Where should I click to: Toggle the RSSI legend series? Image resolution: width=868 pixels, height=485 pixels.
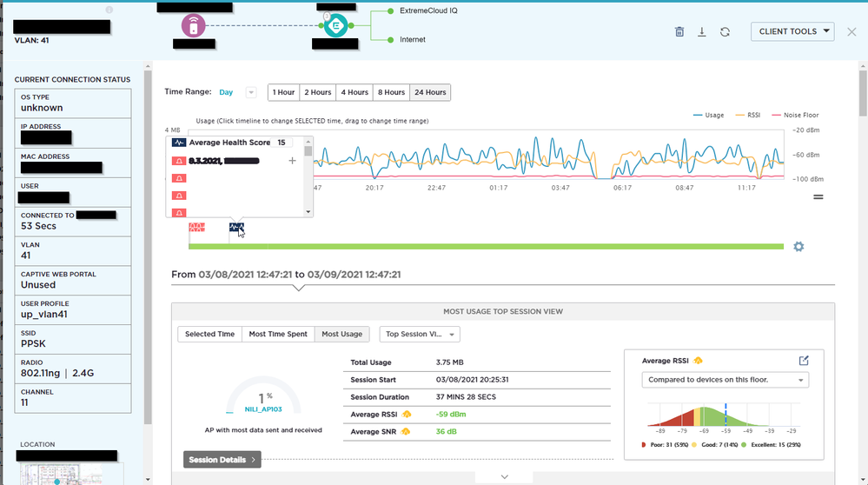pos(748,115)
